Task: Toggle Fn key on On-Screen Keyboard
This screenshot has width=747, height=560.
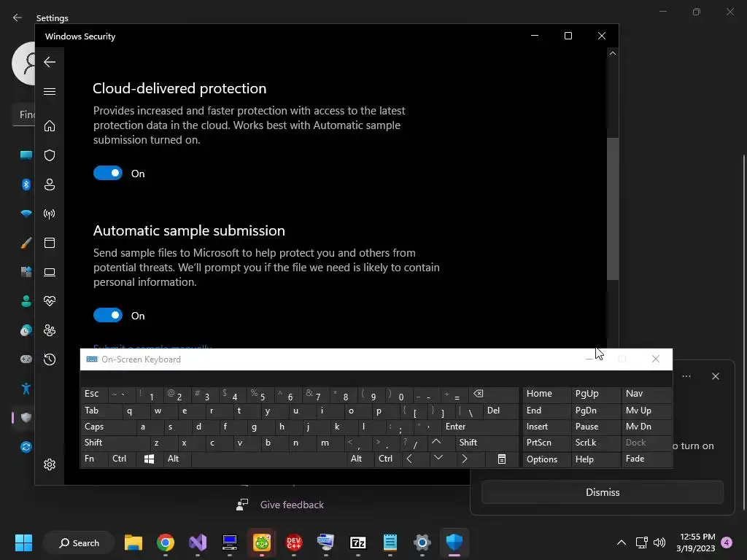Action: 94,459
